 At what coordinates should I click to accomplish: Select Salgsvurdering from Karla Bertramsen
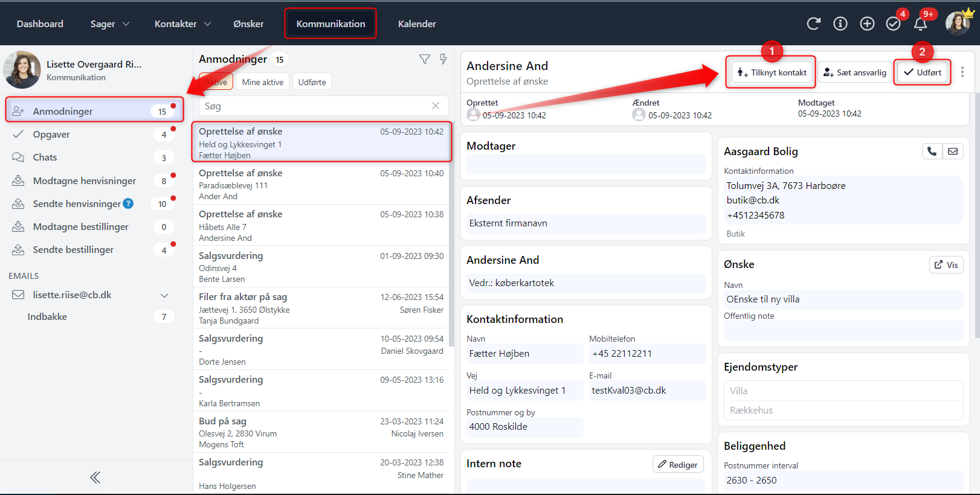[x=321, y=391]
